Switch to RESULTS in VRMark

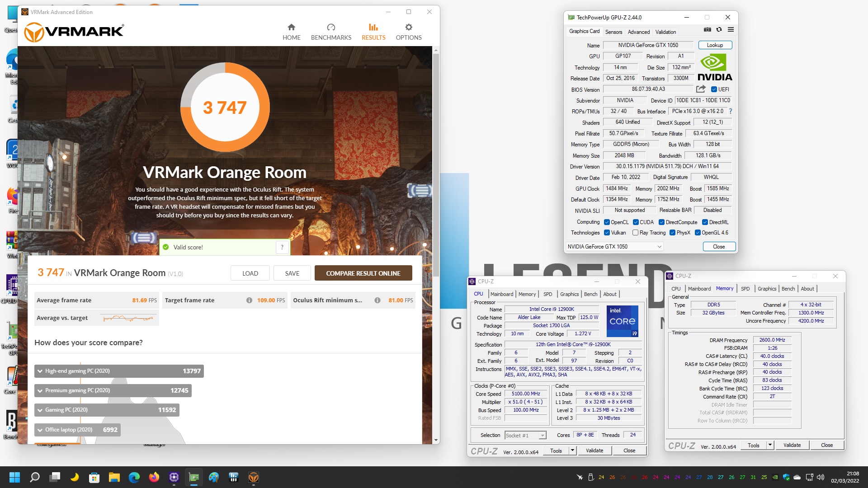373,32
